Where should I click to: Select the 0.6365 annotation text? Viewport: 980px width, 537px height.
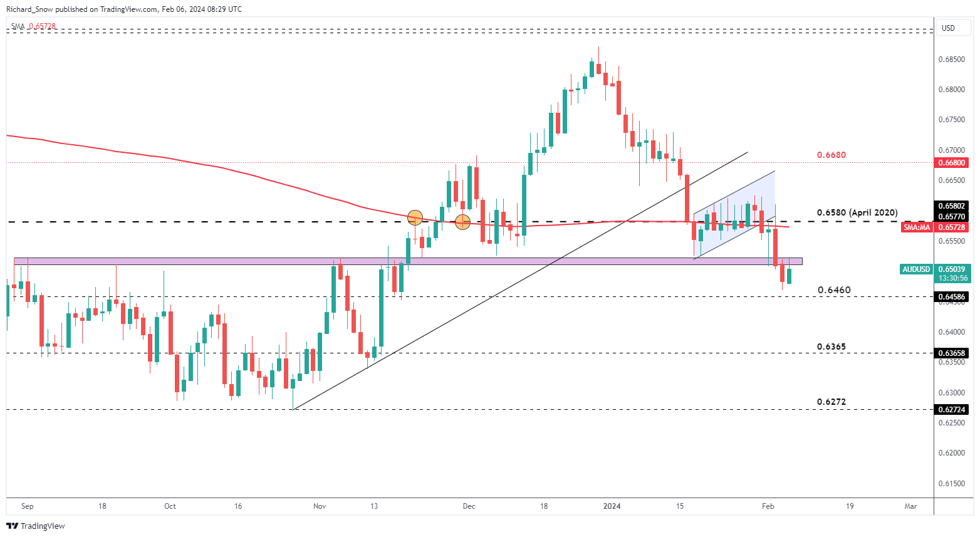[x=831, y=347]
